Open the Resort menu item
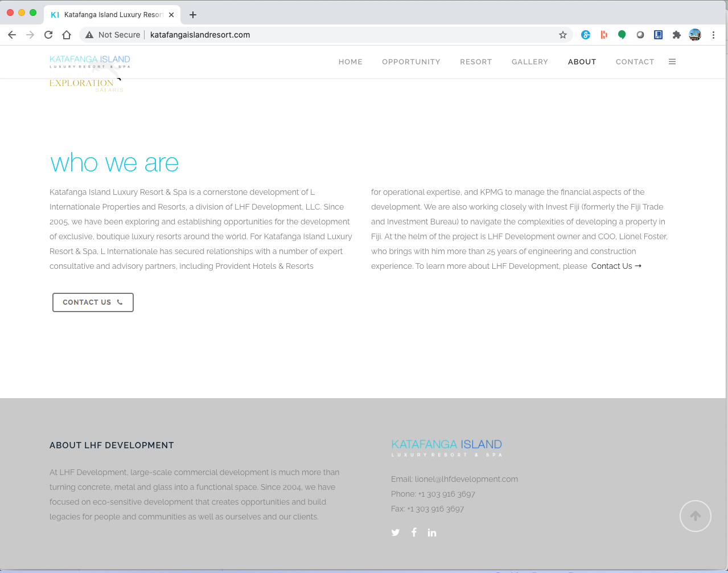This screenshot has width=728, height=573. pyautogui.click(x=476, y=62)
